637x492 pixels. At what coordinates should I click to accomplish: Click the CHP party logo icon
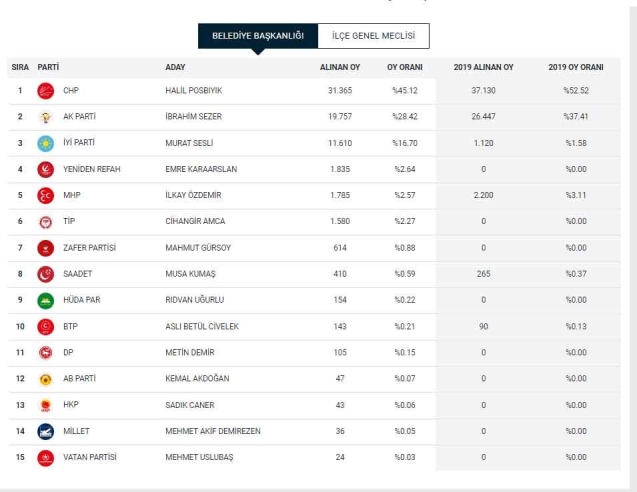point(45,91)
